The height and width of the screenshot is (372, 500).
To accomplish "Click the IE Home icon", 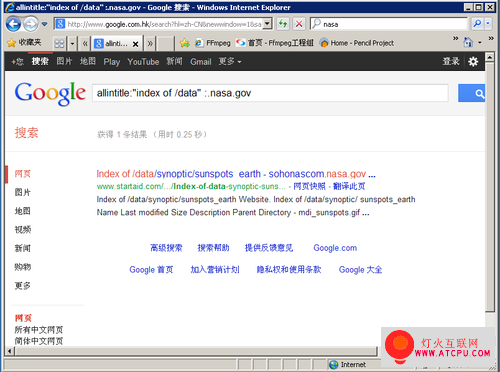I will click(x=468, y=43).
